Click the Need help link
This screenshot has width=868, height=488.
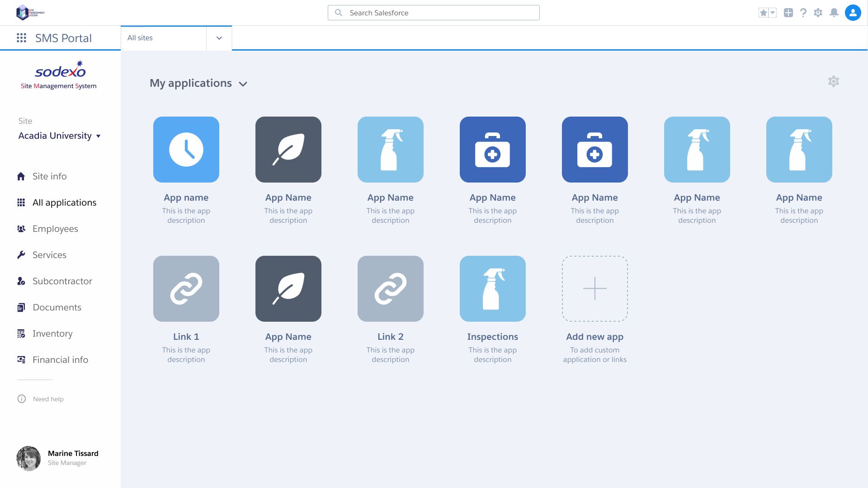[41, 399]
